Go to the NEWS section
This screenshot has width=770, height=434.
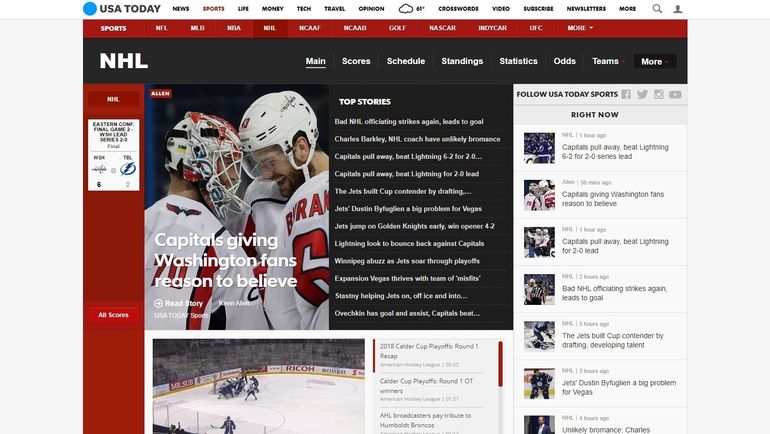pyautogui.click(x=181, y=9)
